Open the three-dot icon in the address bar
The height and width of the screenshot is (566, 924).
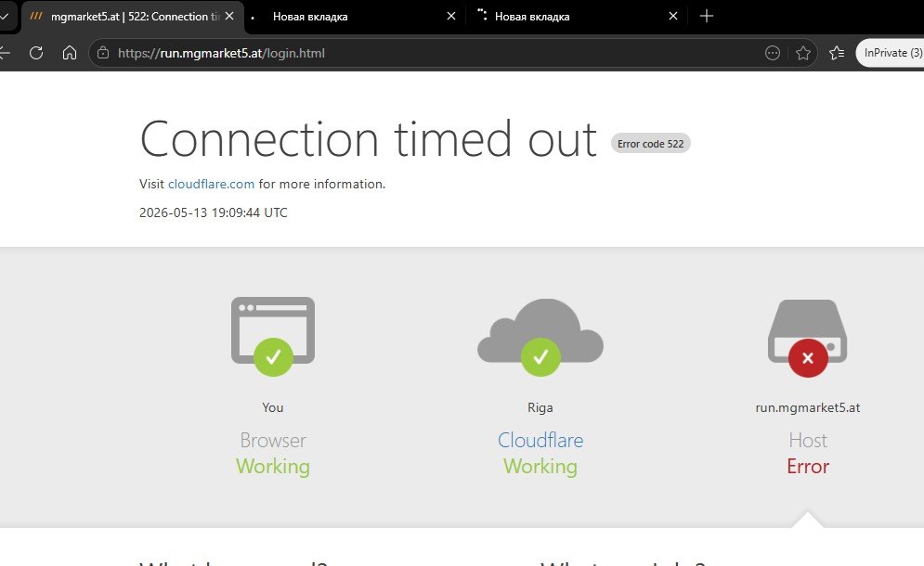(x=773, y=53)
